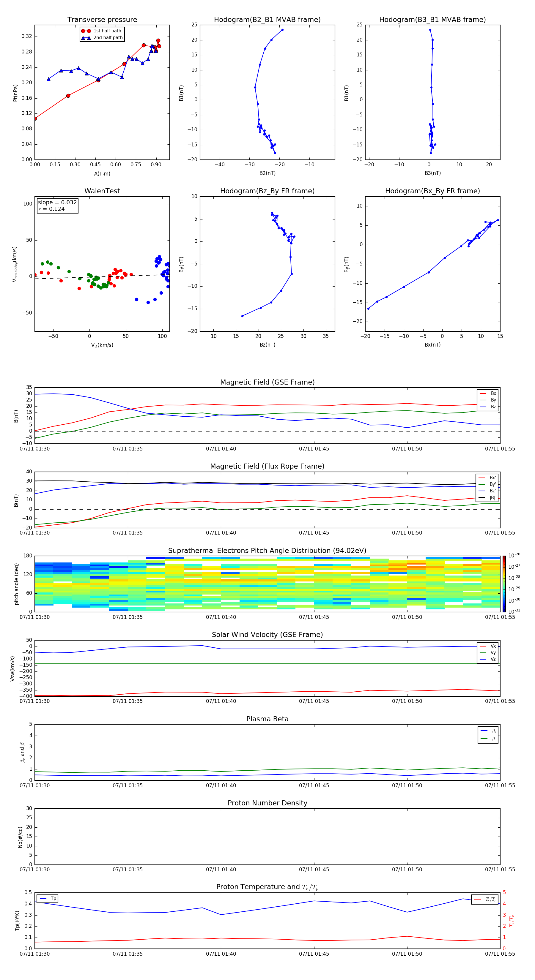Click the 'Np(#/cc)' y-axis label
The image size is (535, 980).
[x=20, y=837]
